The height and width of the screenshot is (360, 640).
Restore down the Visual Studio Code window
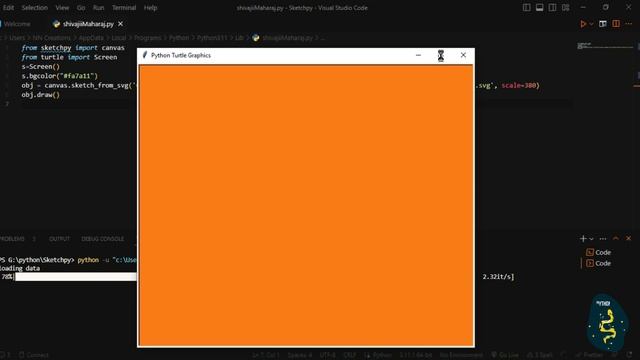[606, 7]
